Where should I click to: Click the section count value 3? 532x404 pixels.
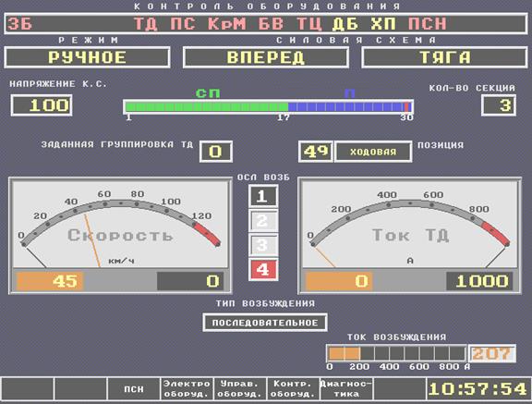(499, 105)
